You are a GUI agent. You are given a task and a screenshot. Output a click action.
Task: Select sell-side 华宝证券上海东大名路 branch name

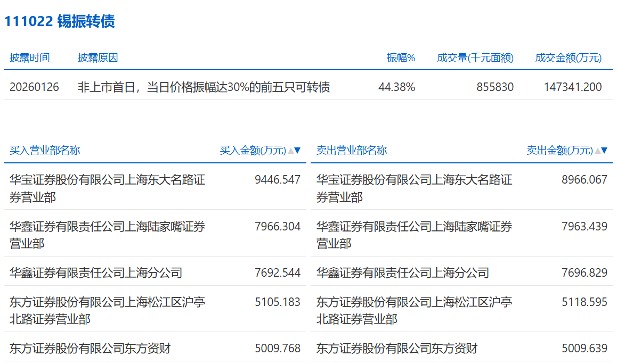tap(415, 188)
